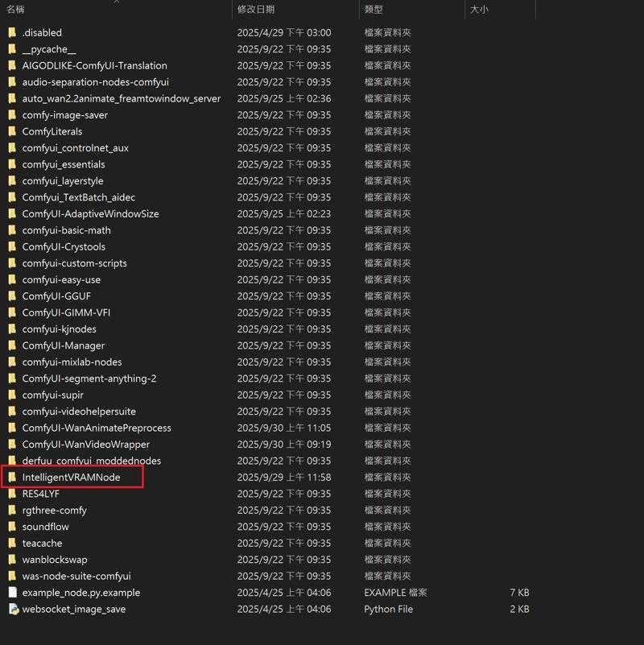The image size is (644, 645).
Task: Select the auto_wan2.2animate_freamtowindow_server folder
Action: [121, 98]
